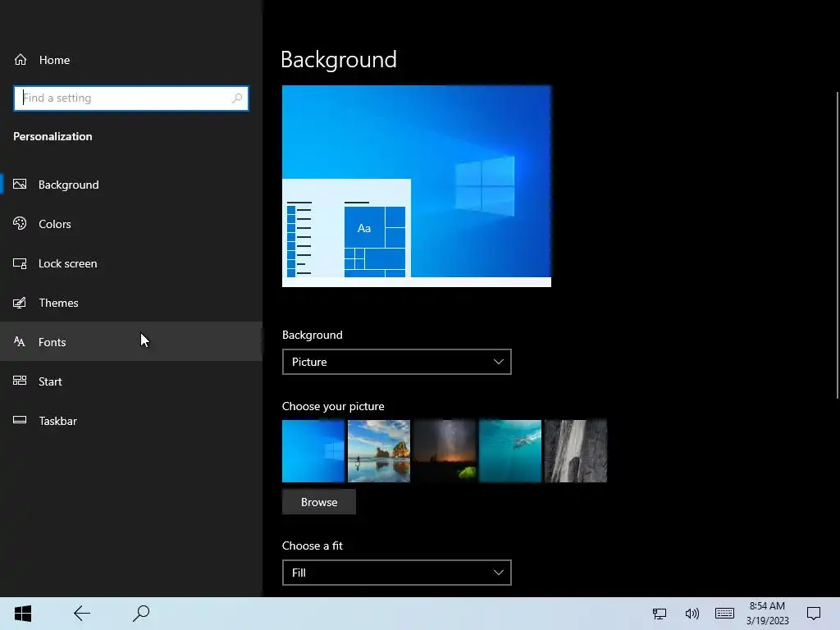Click the Background picture icon in sidebar

pyautogui.click(x=20, y=185)
